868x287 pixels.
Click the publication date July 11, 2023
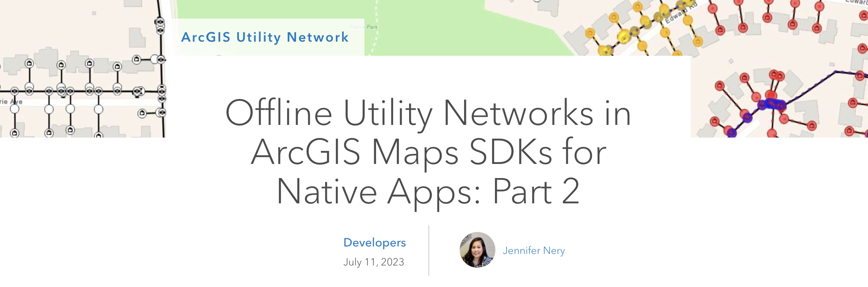[x=373, y=262]
